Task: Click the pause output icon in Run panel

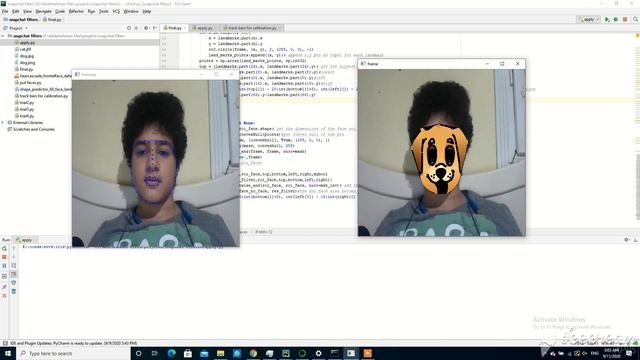Action: (x=4, y=266)
